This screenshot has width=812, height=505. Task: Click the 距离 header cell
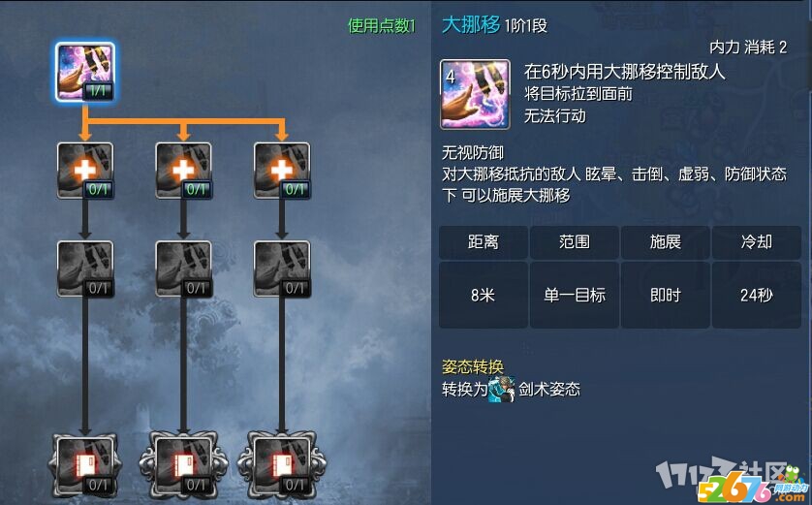tap(484, 242)
